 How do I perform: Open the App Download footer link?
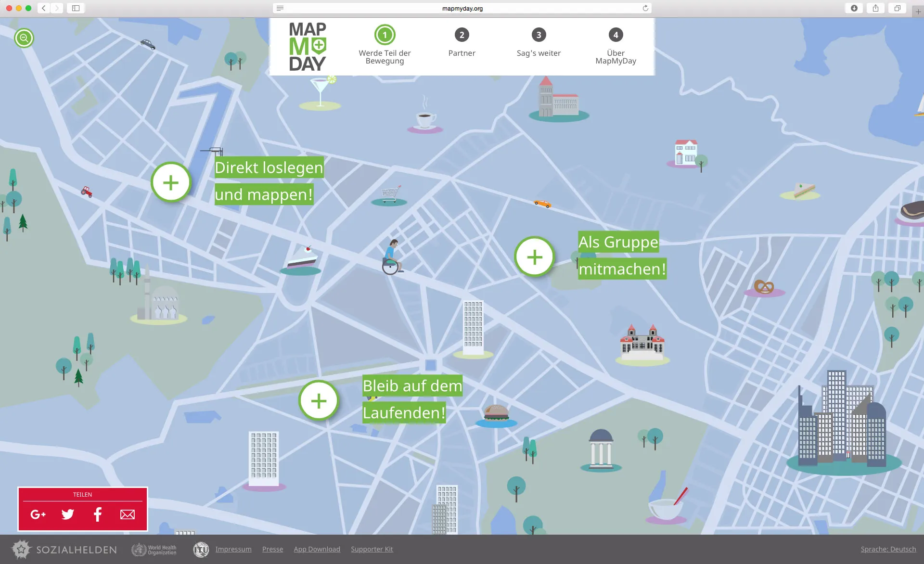(x=317, y=549)
